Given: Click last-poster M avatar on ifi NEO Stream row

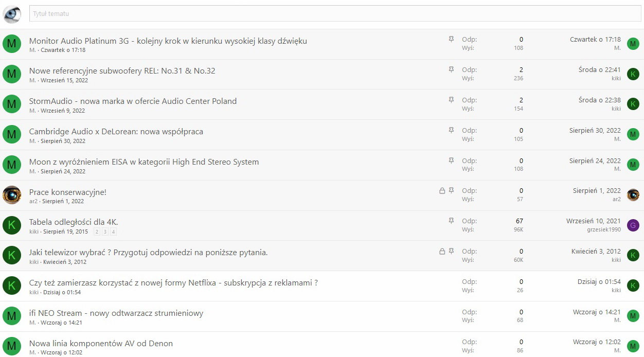Looking at the screenshot, I should click(x=633, y=316).
